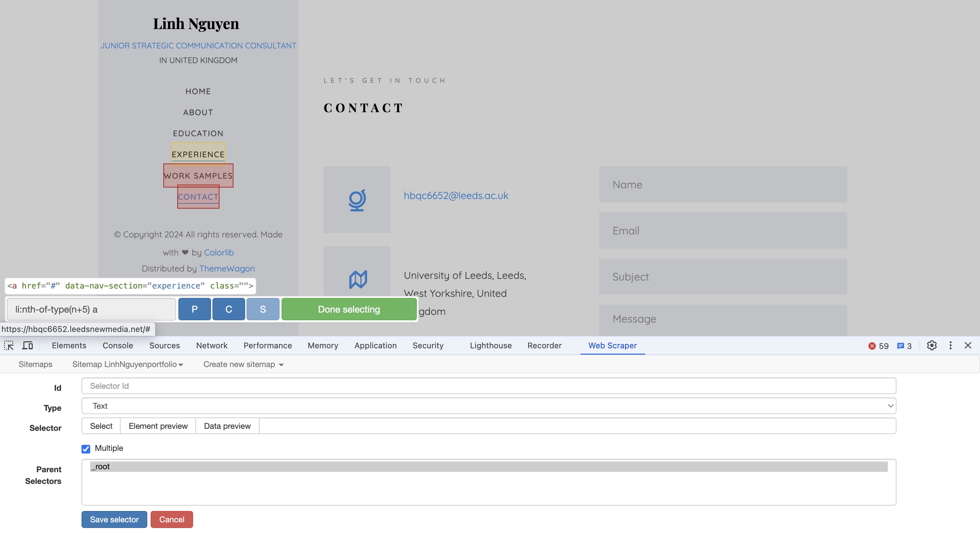Open the Type dropdown showing Text
The height and width of the screenshot is (534, 980).
point(488,406)
